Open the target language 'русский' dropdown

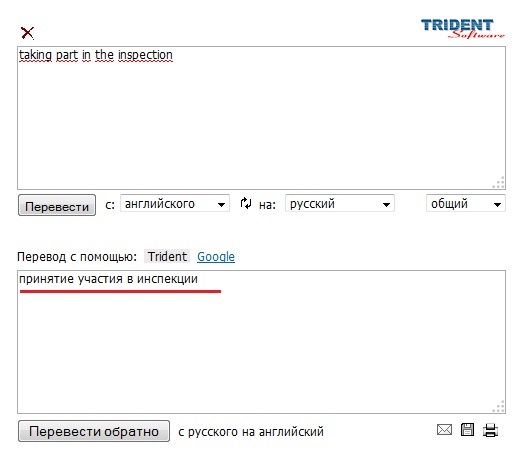coord(340,203)
